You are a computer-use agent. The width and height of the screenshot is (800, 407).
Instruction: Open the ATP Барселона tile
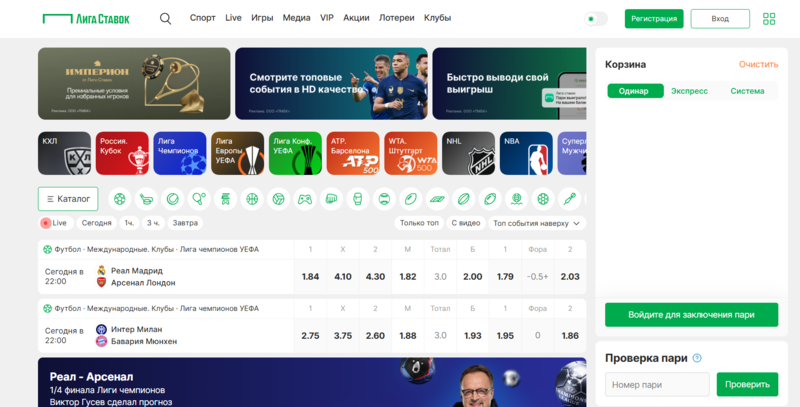coord(353,154)
